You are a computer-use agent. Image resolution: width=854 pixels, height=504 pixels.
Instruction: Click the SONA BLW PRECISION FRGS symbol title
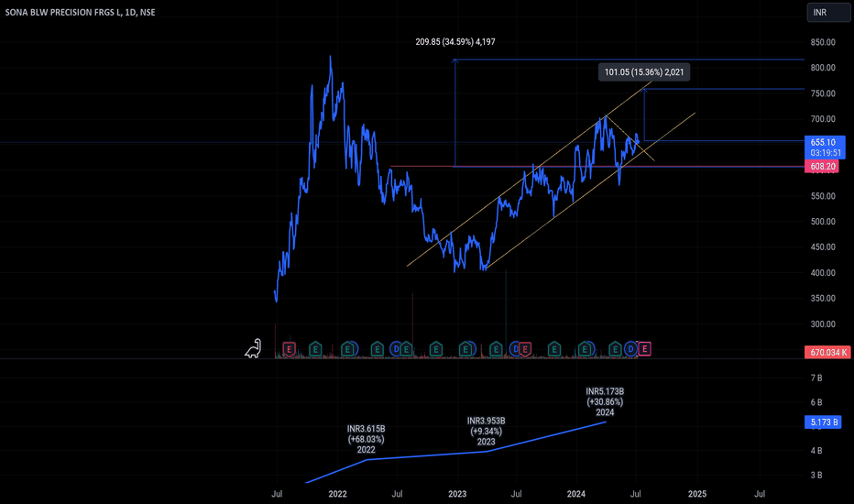(80, 12)
